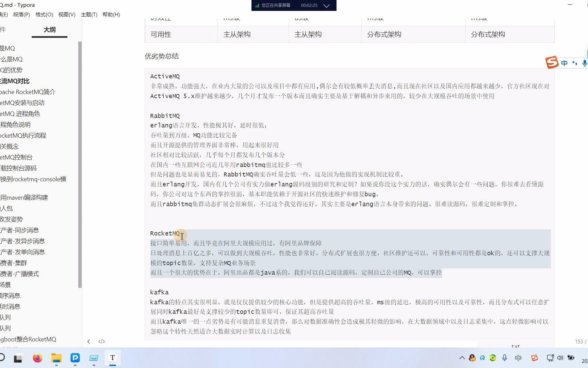Click Sogou toolbar microphone voice input
This screenshot has height=368, width=588.
tap(585, 63)
